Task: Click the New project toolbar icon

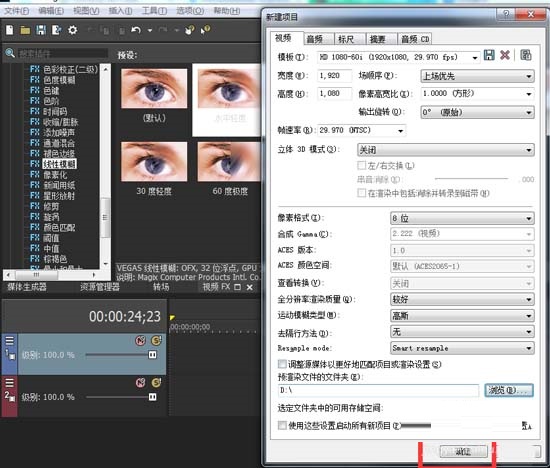Action: tap(9, 30)
